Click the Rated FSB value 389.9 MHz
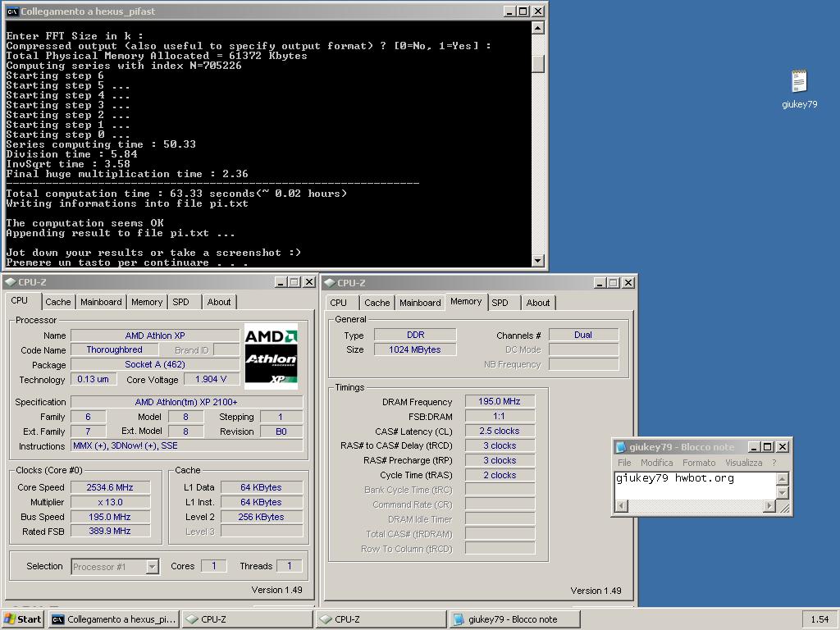The width and height of the screenshot is (840, 630). tap(110, 531)
